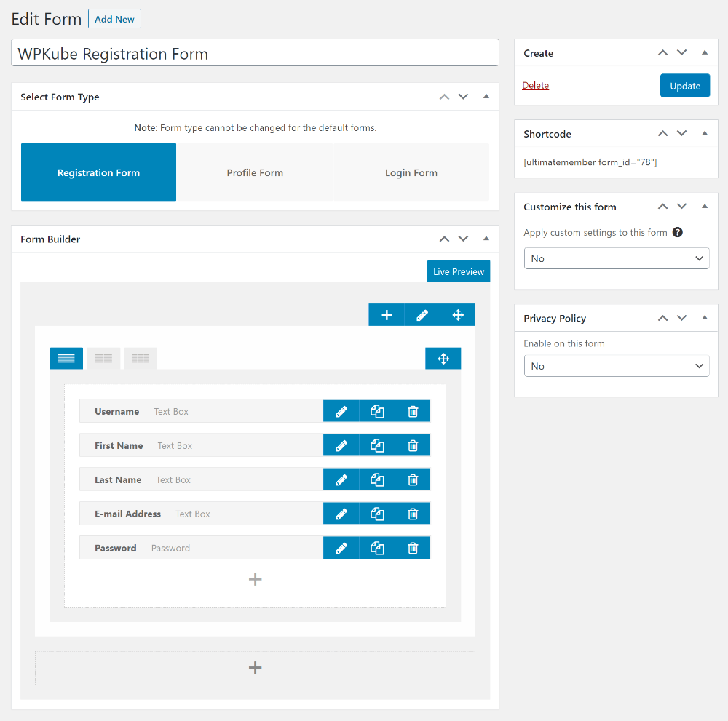Delete the Last Name field
This screenshot has height=721, width=728.
point(413,479)
